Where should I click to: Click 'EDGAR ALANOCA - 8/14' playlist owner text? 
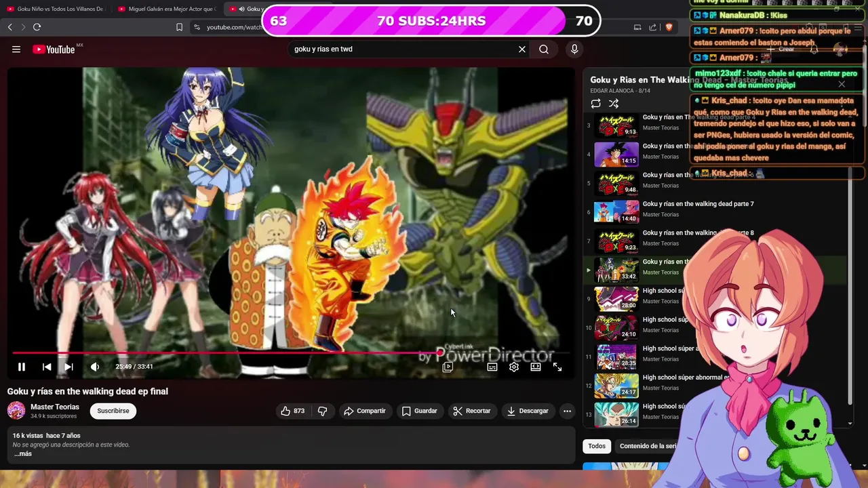click(x=620, y=91)
